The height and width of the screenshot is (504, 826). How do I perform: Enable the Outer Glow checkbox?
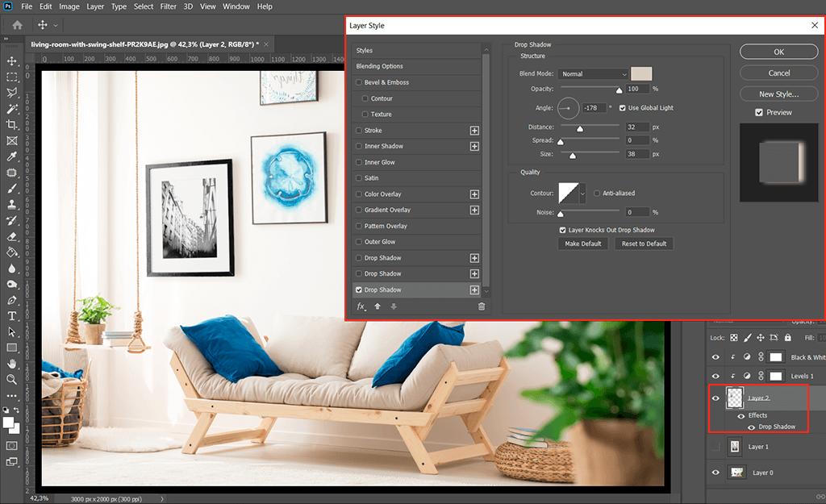(359, 242)
